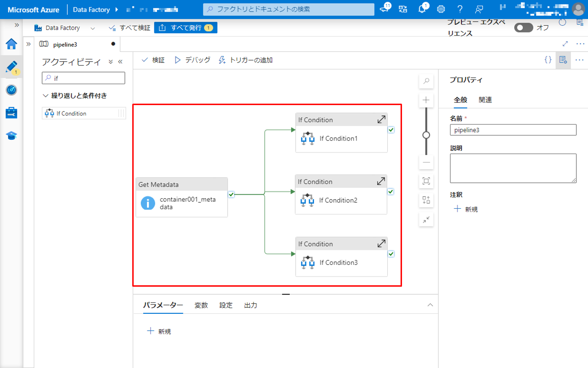Click the success checkbox on Get Metadata activity
This screenshot has width=588, height=368.
click(x=231, y=194)
